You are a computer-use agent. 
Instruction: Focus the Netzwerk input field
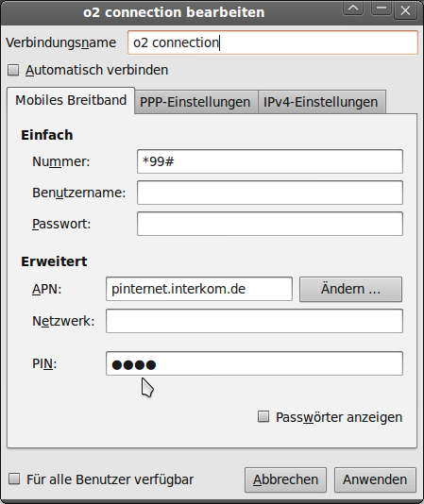(x=254, y=321)
